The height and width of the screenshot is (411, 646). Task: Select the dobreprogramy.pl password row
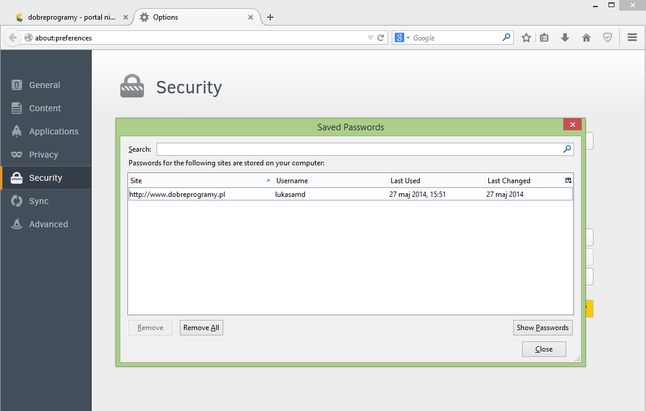coord(350,194)
